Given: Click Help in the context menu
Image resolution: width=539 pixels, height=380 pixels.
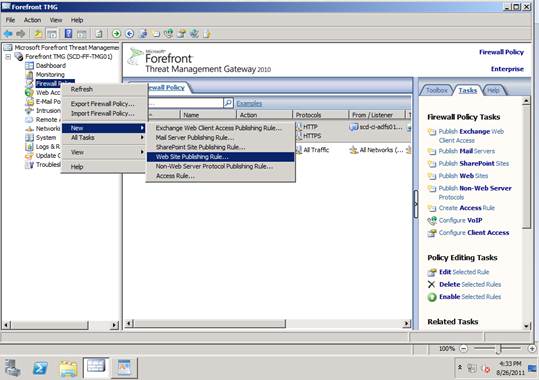Looking at the screenshot, I should click(103, 167).
